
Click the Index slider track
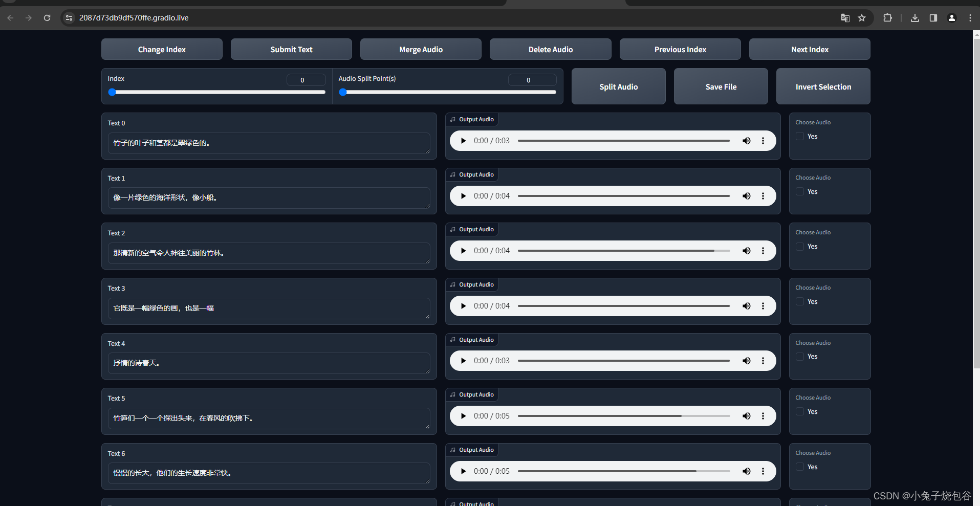217,92
